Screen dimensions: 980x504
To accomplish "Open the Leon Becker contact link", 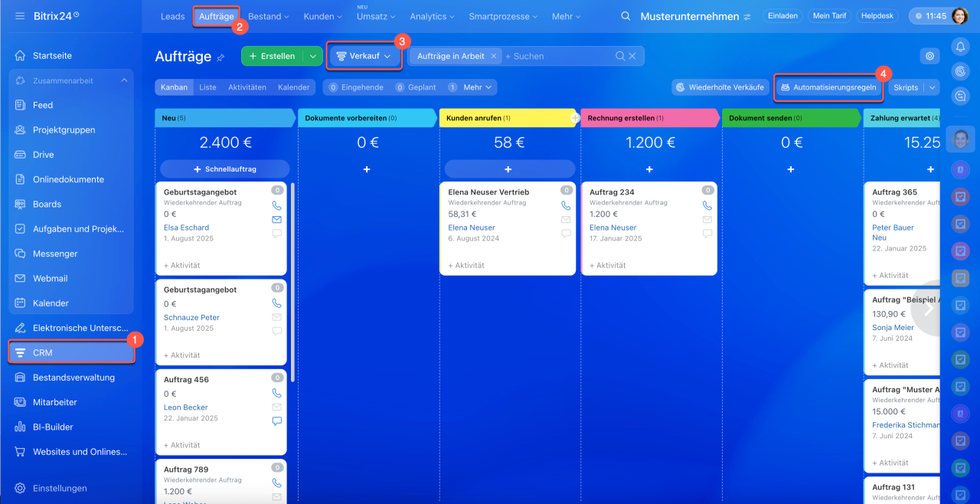I will (x=186, y=407).
